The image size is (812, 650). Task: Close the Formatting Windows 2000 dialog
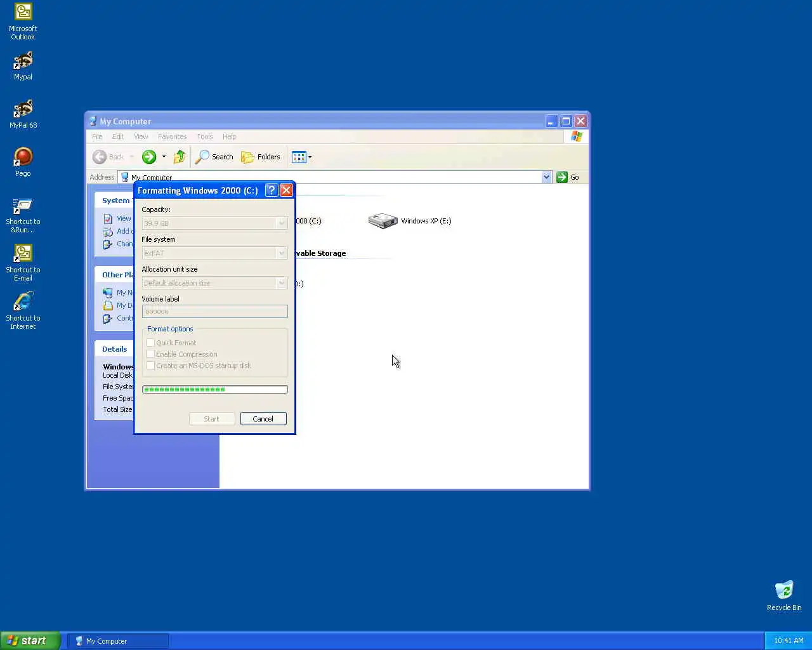pyautogui.click(x=286, y=190)
